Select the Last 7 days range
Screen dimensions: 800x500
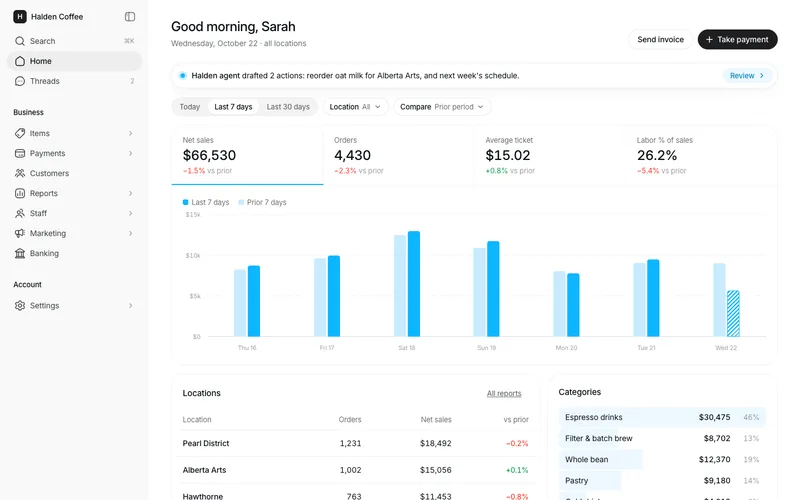(233, 107)
